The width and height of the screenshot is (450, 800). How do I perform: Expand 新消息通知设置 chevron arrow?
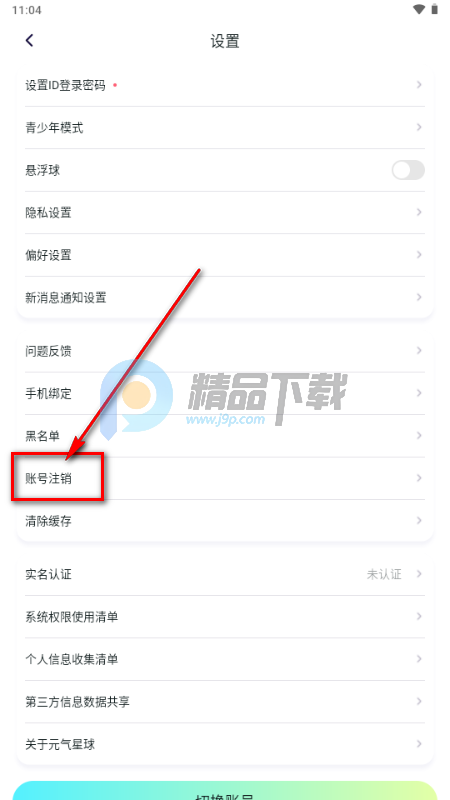tap(419, 297)
